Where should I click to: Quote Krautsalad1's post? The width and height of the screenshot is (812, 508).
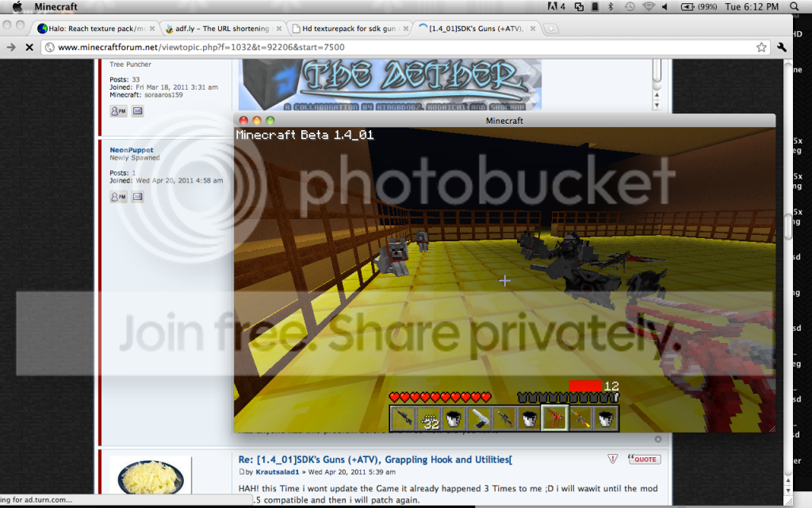643,459
